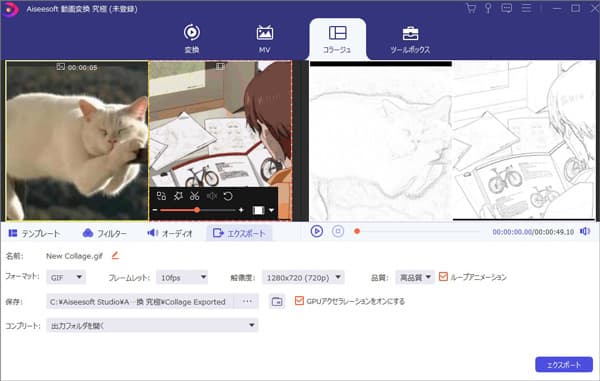Edit the file name with pencil icon

coord(115,256)
